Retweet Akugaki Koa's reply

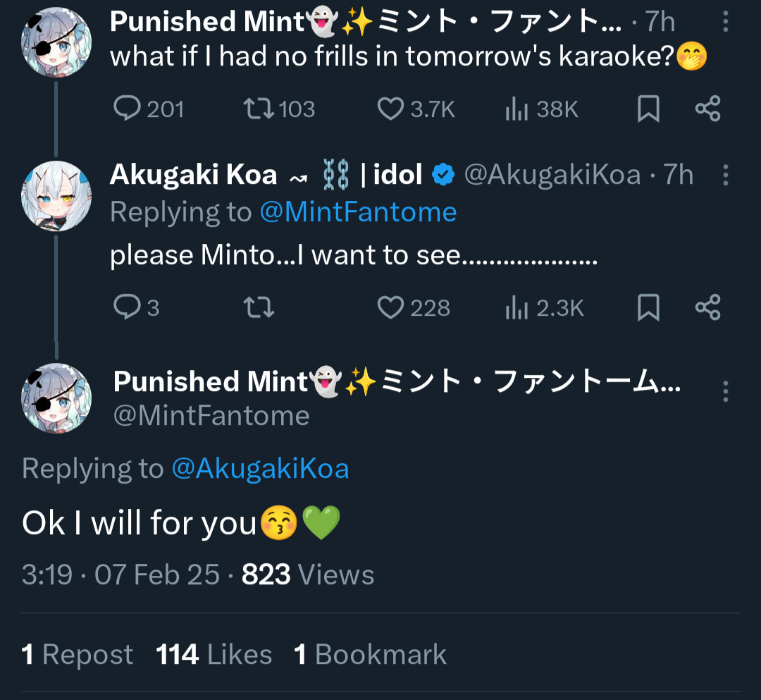pos(258,307)
